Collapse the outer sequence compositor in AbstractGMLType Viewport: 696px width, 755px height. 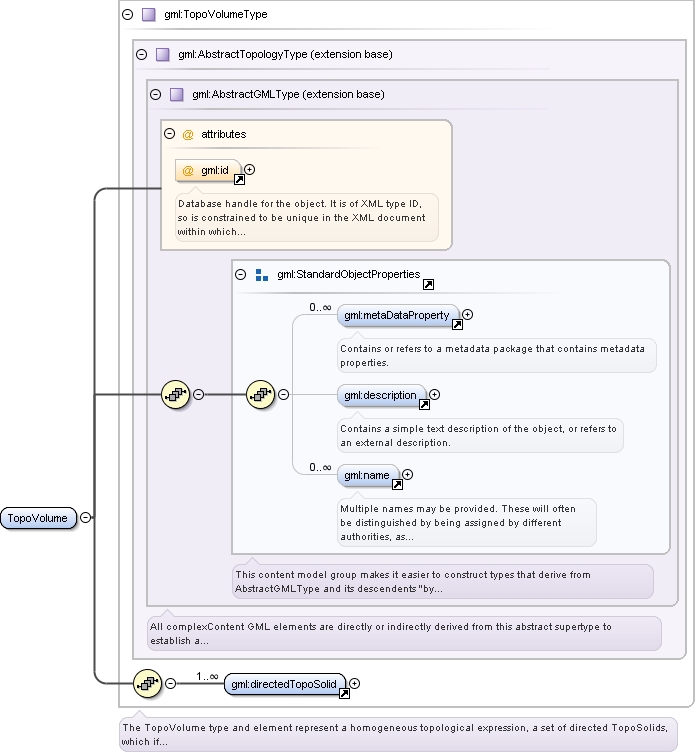[198, 394]
